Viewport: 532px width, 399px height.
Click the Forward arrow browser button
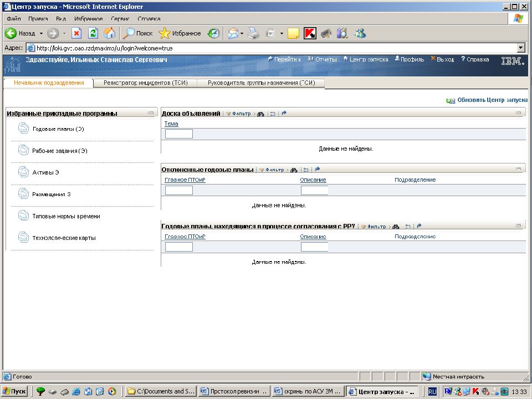click(53, 33)
